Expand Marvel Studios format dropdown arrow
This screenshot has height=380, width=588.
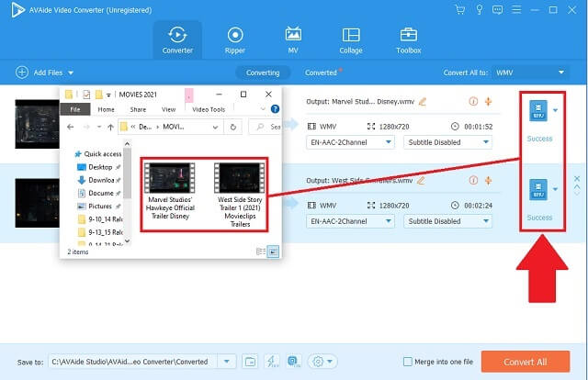555,110
